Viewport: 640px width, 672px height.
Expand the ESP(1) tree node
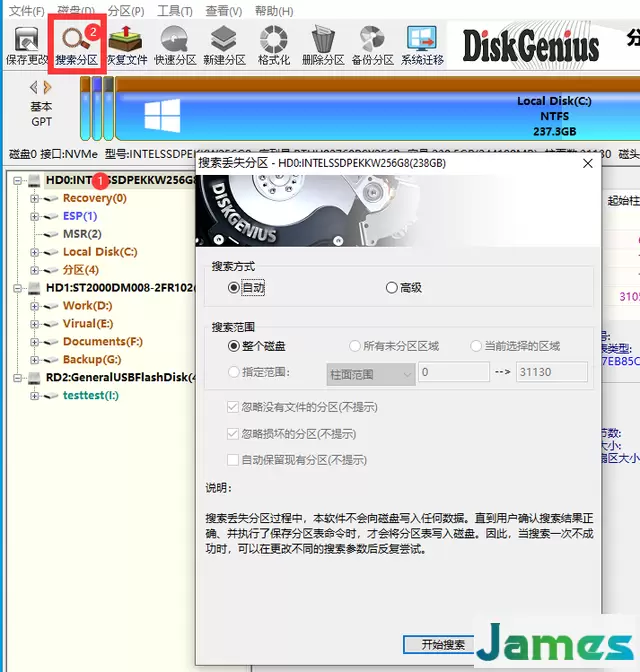pyautogui.click(x=34, y=216)
